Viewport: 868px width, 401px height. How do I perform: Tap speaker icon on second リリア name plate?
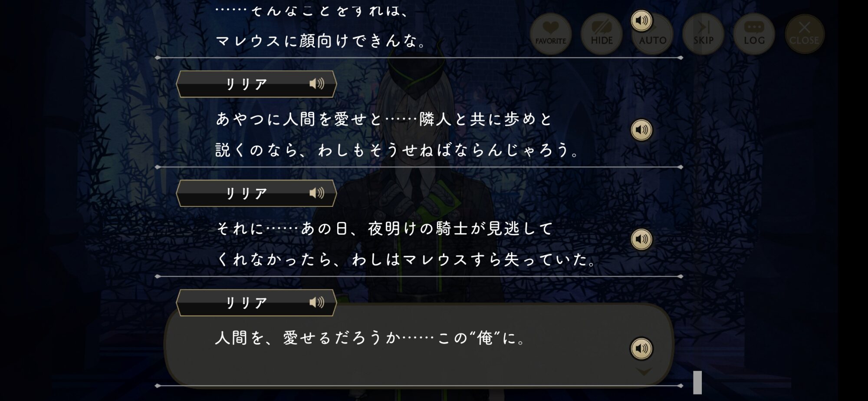[x=317, y=193]
